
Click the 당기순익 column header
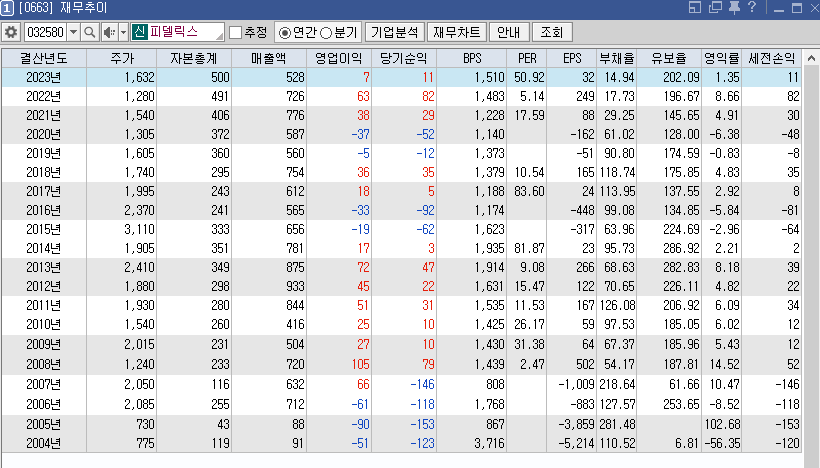tap(404, 58)
